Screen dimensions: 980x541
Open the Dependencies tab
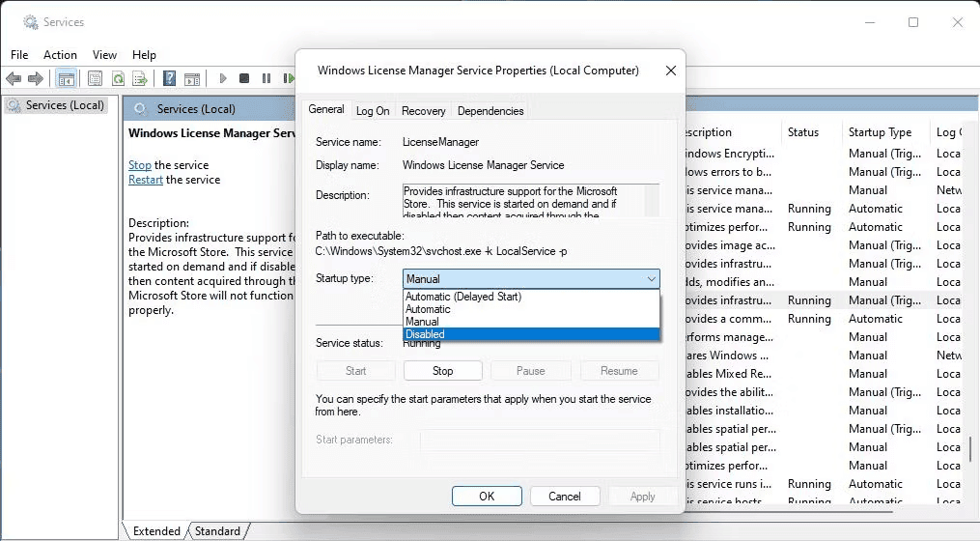point(490,111)
